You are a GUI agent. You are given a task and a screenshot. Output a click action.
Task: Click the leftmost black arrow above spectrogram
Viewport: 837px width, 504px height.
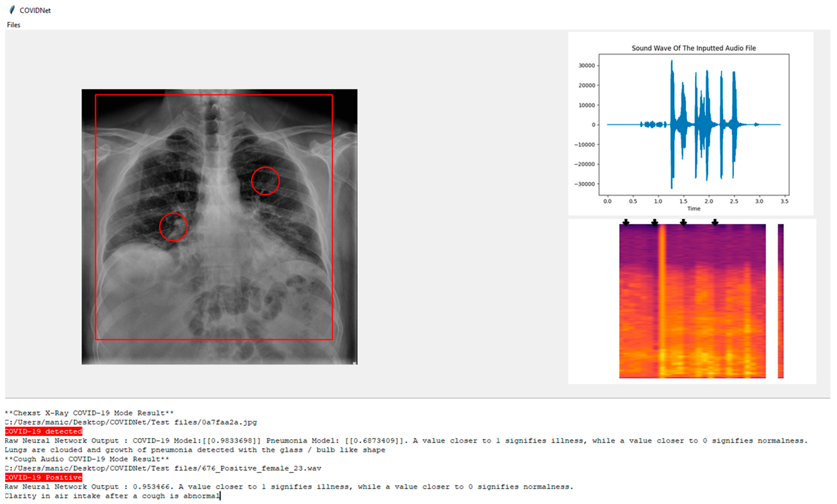[x=626, y=222]
